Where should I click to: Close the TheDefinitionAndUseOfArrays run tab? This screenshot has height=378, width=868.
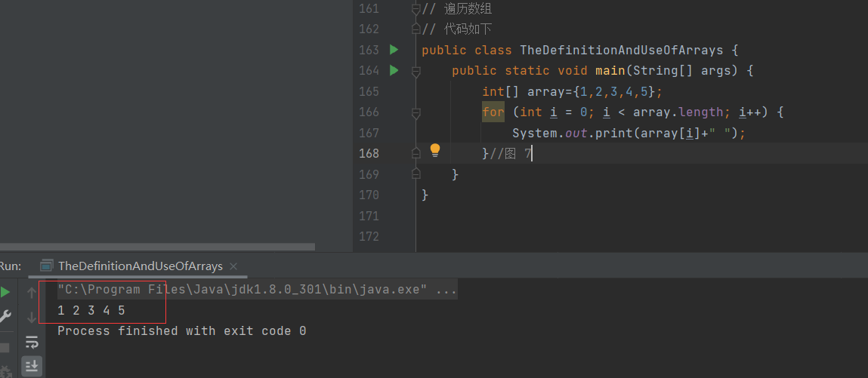coord(233,266)
